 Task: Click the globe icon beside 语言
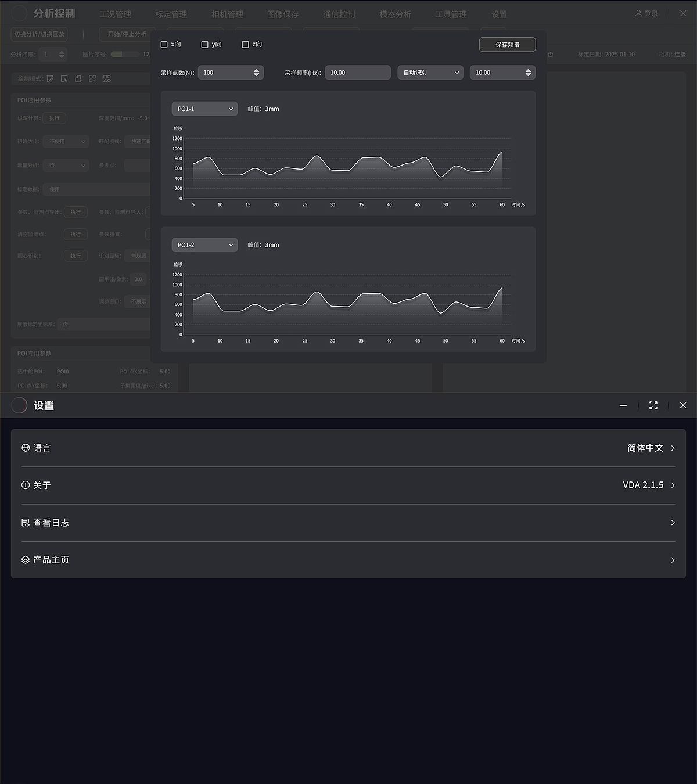(x=26, y=448)
